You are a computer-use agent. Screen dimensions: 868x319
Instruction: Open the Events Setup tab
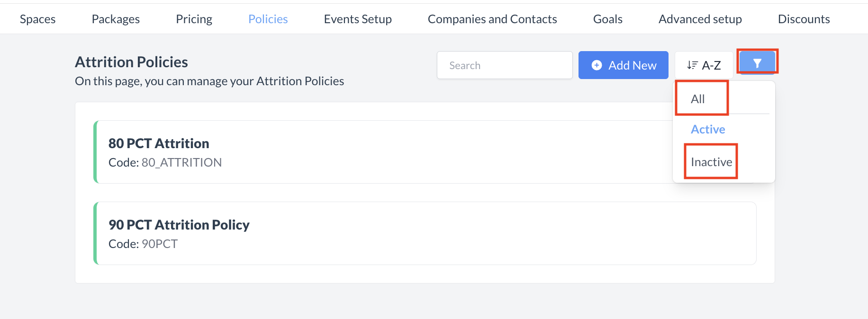(358, 19)
